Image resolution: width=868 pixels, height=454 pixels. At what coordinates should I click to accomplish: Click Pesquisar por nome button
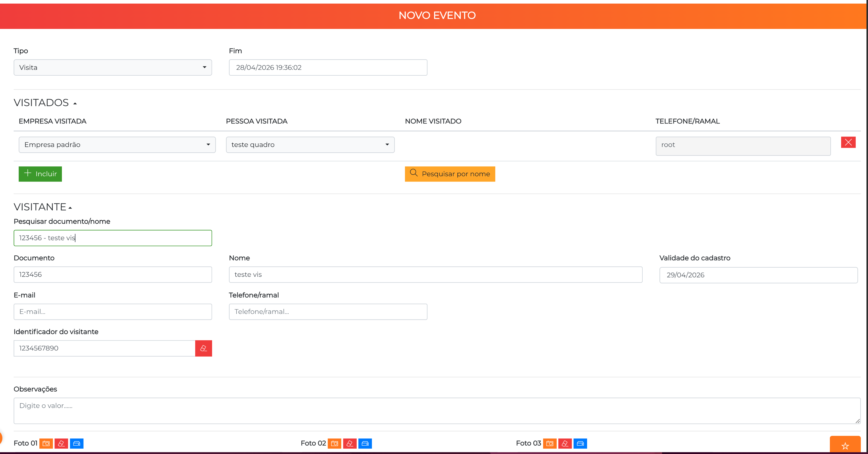tap(450, 174)
